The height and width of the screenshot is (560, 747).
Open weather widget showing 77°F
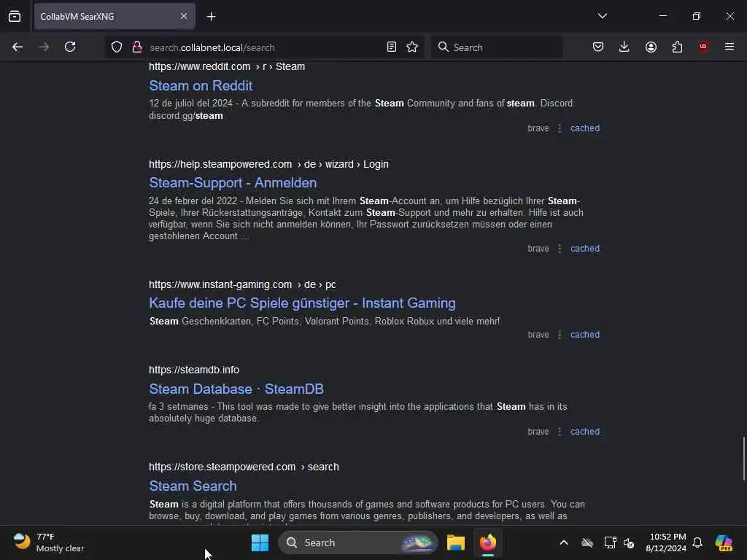tap(48, 542)
